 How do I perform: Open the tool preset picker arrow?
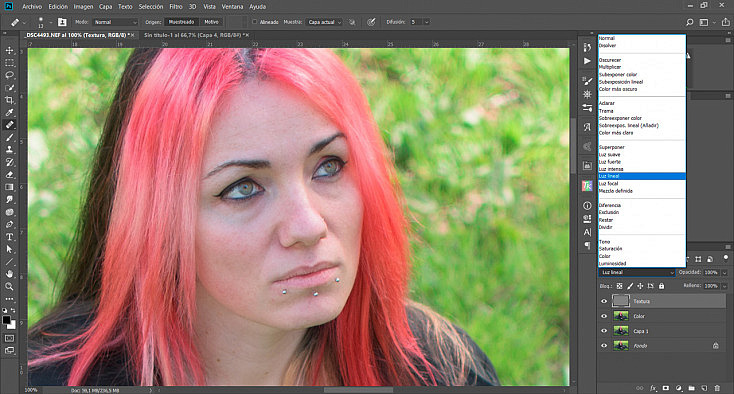click(24, 22)
